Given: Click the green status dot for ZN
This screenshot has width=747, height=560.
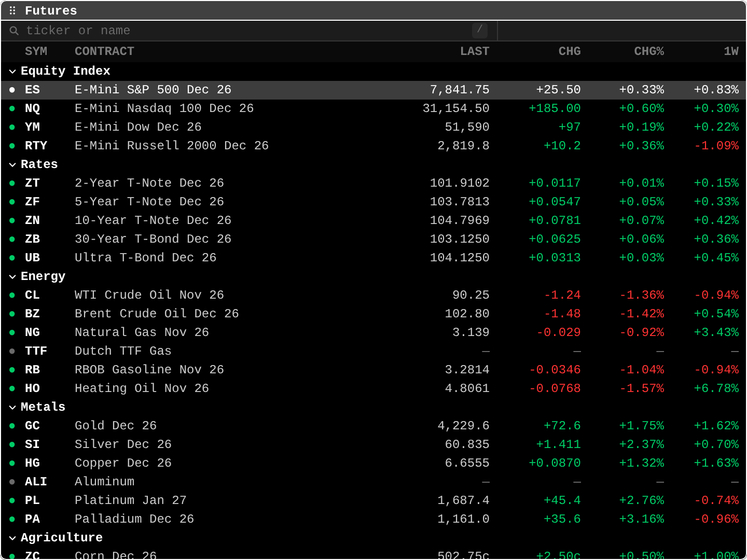Looking at the screenshot, I should click(x=12, y=220).
